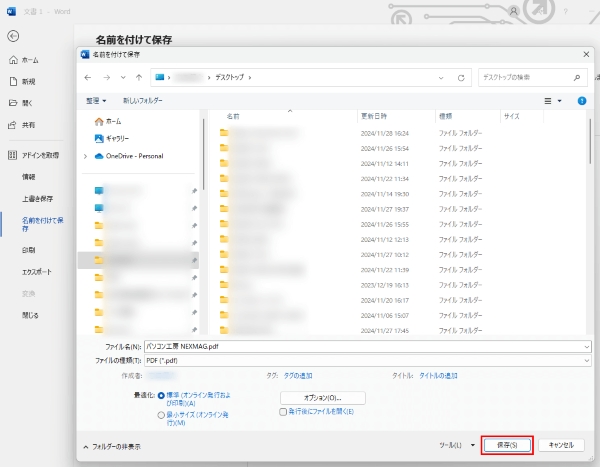Sort by Name (名前) column header

(x=233, y=116)
